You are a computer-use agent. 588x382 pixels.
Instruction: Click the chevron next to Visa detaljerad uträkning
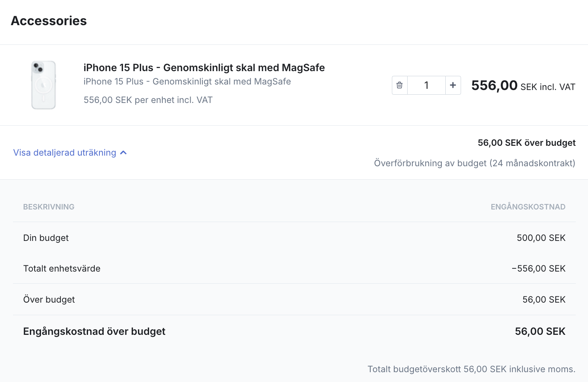[123, 152]
